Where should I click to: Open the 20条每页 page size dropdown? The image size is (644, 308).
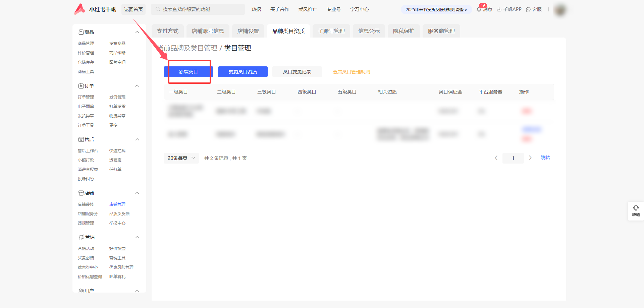pos(181,158)
